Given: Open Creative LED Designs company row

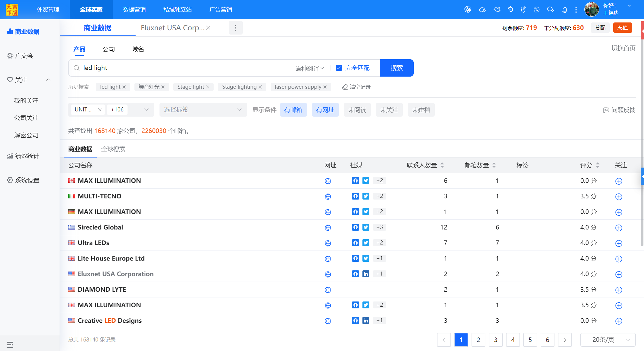Looking at the screenshot, I should click(x=110, y=320).
